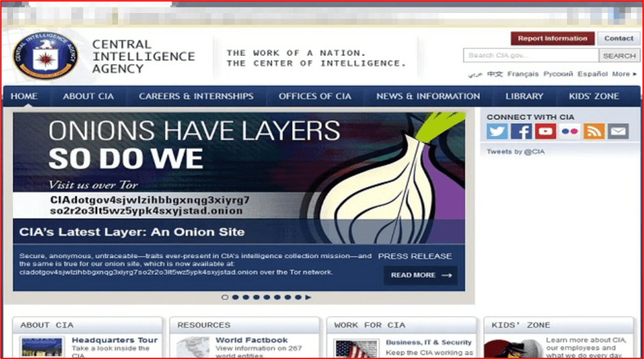The width and height of the screenshot is (644, 360).
Task: Select second carousel slide dot
Action: coord(236,297)
